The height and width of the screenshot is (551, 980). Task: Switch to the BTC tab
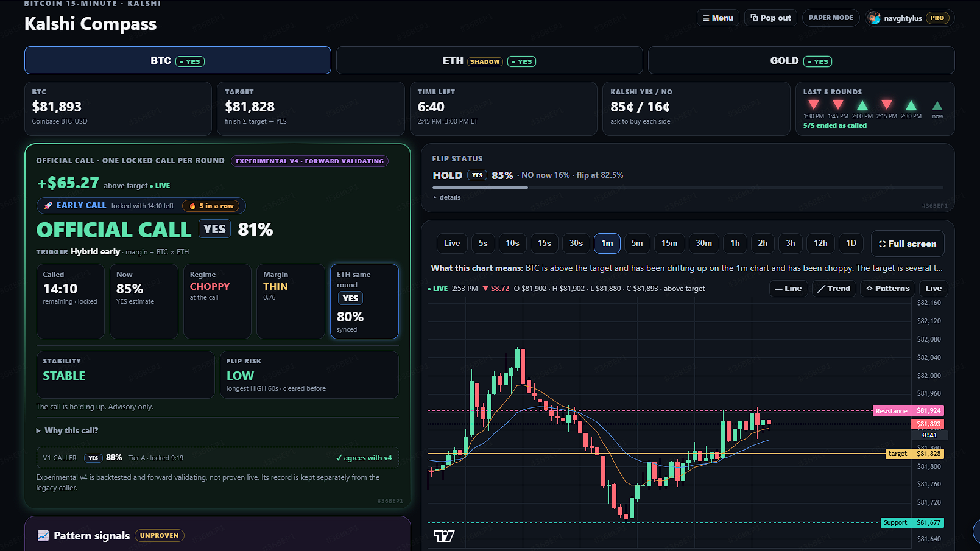[x=178, y=60]
